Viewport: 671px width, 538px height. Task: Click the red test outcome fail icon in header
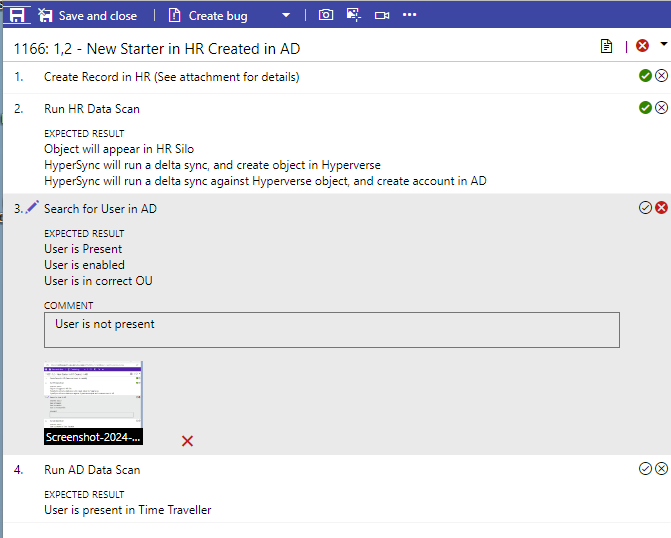(642, 47)
